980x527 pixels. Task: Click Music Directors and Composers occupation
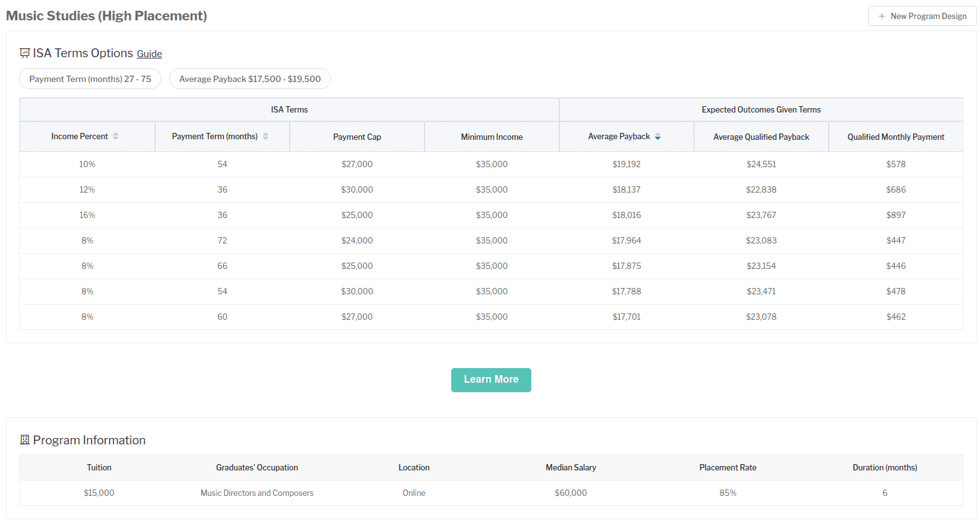tap(257, 493)
